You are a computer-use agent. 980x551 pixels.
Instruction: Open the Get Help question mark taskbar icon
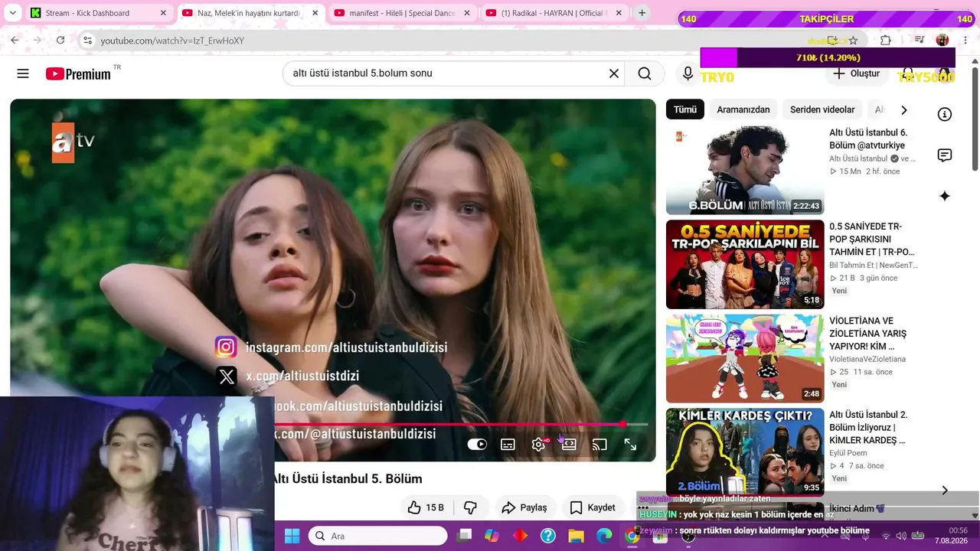point(548,536)
